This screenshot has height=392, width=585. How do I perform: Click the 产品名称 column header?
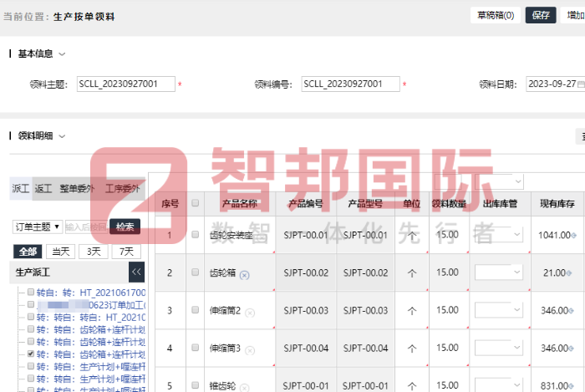[240, 204]
